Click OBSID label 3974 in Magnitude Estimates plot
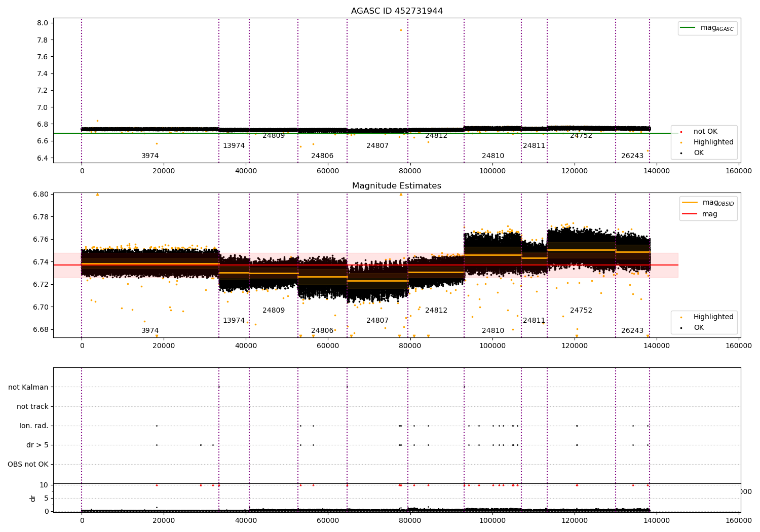760x532 pixels. tap(150, 331)
